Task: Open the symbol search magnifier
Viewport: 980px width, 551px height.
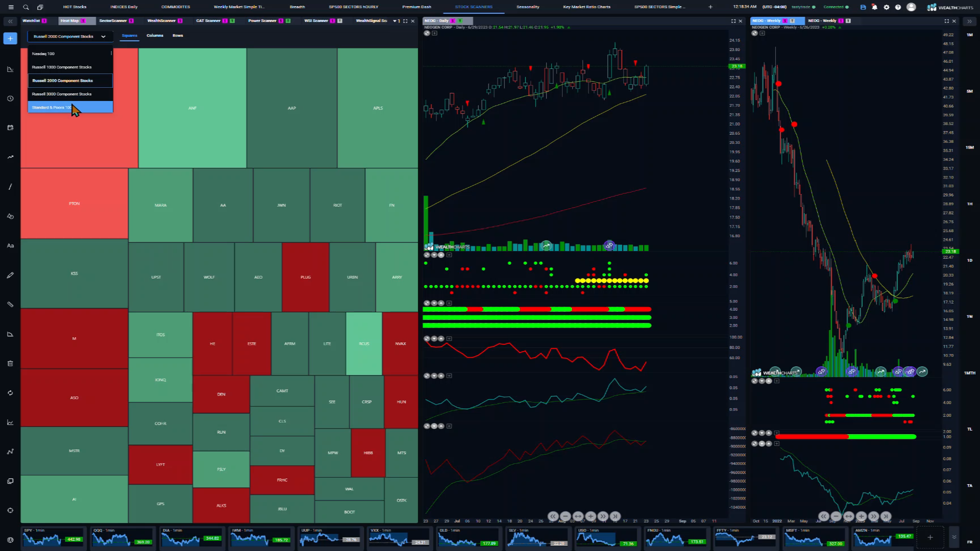Action: (x=26, y=7)
